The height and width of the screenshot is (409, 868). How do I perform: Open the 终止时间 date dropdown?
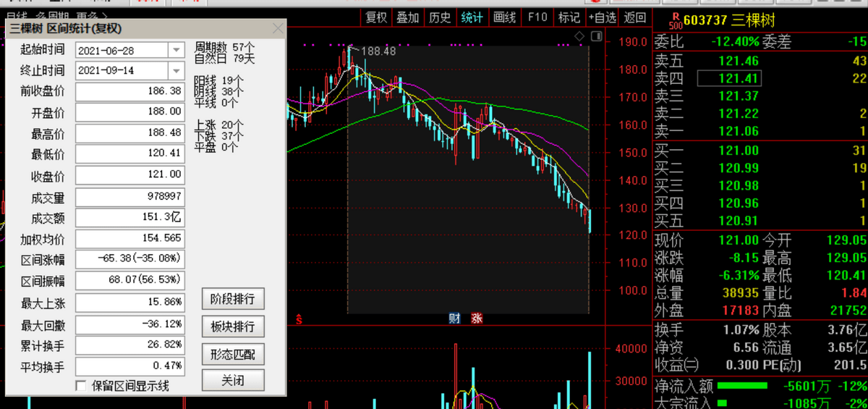tap(176, 71)
